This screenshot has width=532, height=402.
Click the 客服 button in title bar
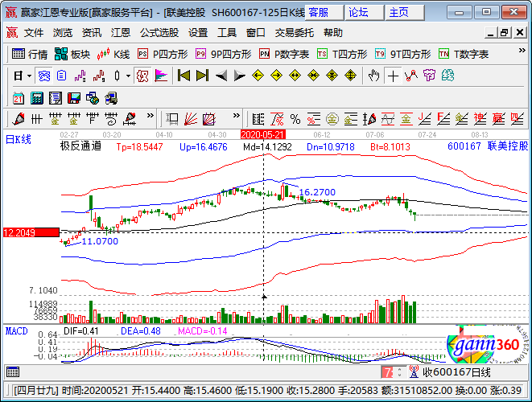(x=324, y=13)
